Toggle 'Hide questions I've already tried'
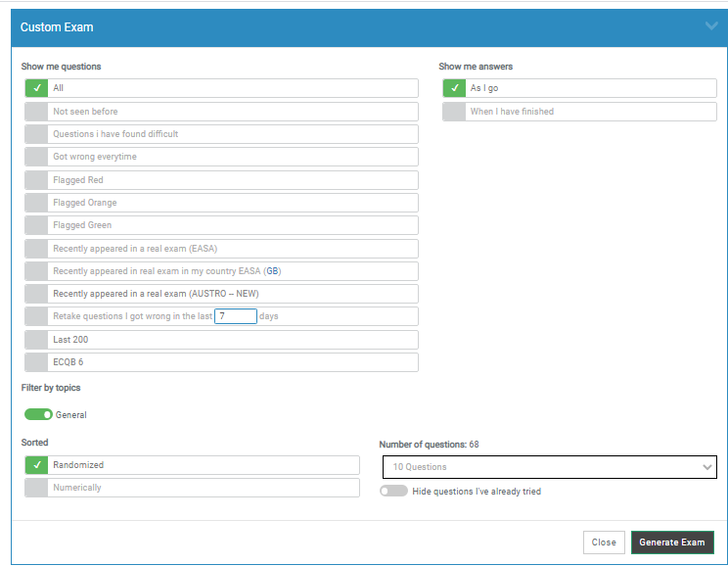Viewport: 728px width, 566px height. coord(393,492)
